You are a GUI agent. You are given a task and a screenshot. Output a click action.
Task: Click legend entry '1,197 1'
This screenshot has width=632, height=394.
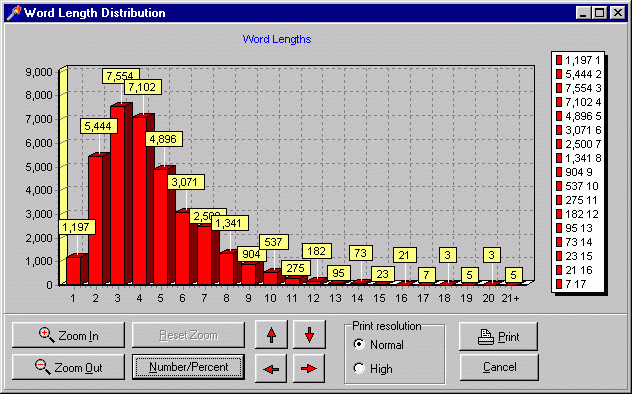click(x=578, y=60)
